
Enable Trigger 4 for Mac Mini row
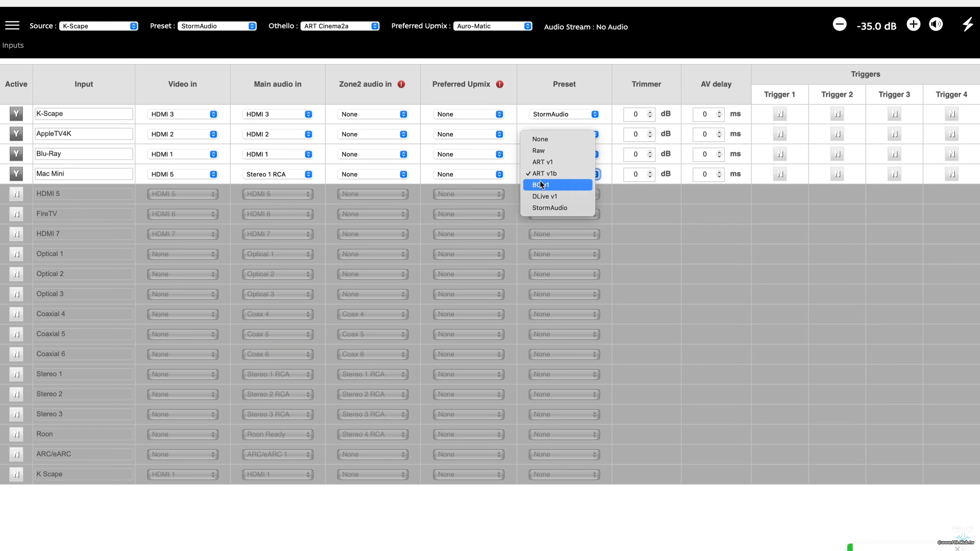[x=951, y=174]
